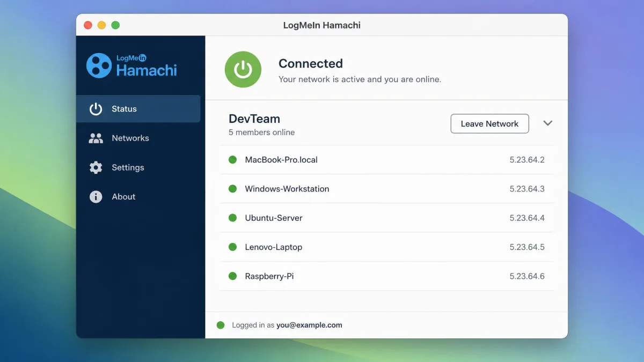Open the About section
The image size is (644, 362).
click(138, 197)
